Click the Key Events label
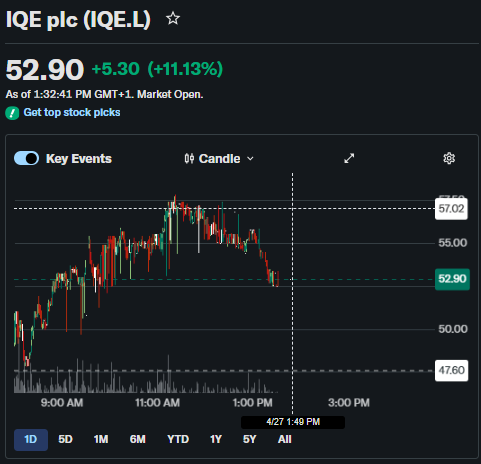This screenshot has height=464, width=481. tap(79, 159)
